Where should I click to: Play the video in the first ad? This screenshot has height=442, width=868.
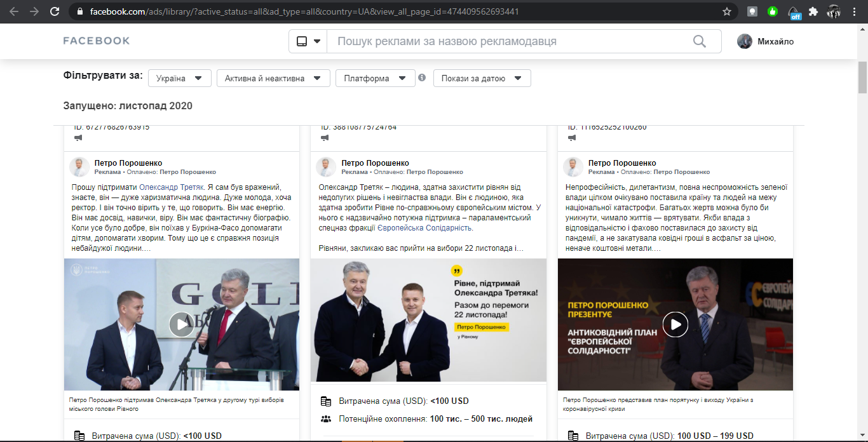[181, 325]
